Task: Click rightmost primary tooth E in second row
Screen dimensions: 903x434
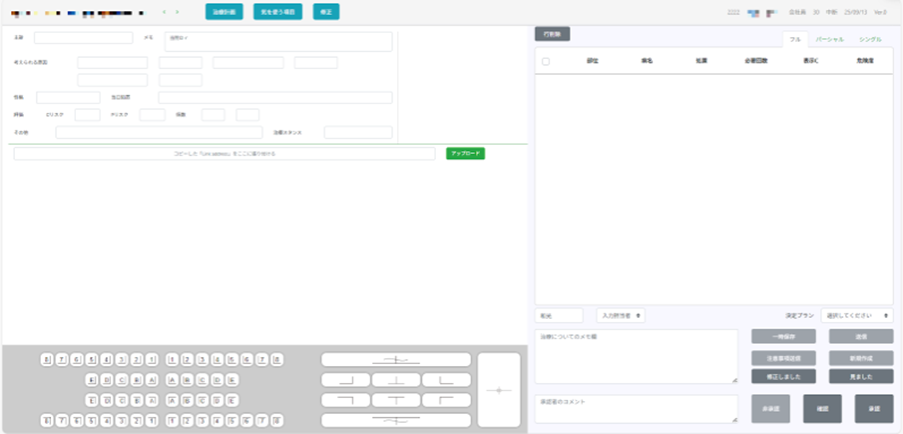Action: coord(232,380)
